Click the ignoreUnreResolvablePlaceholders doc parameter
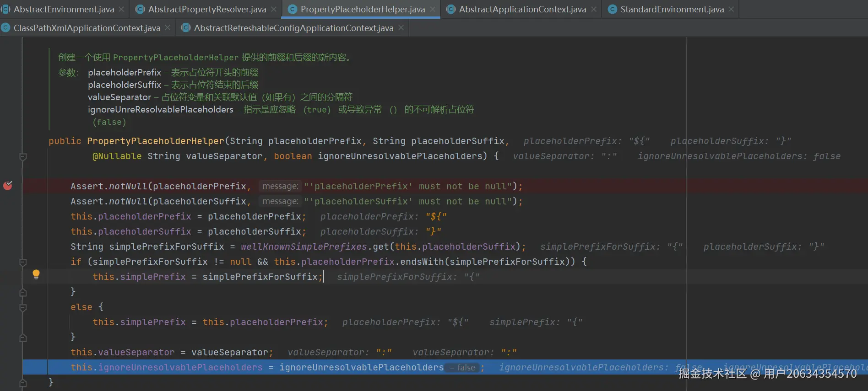This screenshot has height=391, width=868. click(161, 110)
